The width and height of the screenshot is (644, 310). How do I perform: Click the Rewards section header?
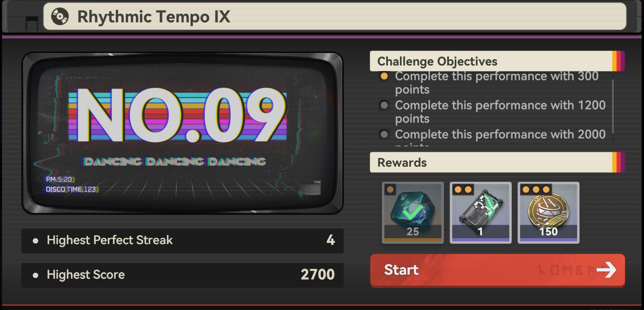[x=497, y=162]
